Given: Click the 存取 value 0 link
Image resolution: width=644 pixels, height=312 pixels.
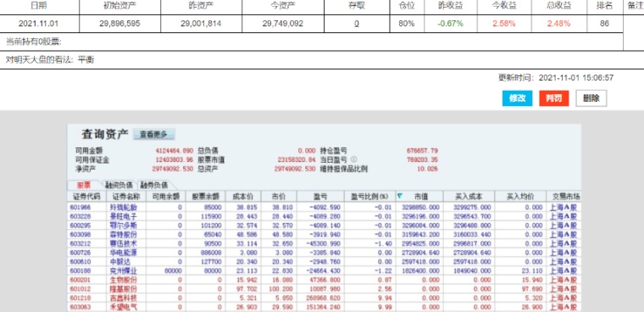Looking at the screenshot, I should pyautogui.click(x=357, y=24).
